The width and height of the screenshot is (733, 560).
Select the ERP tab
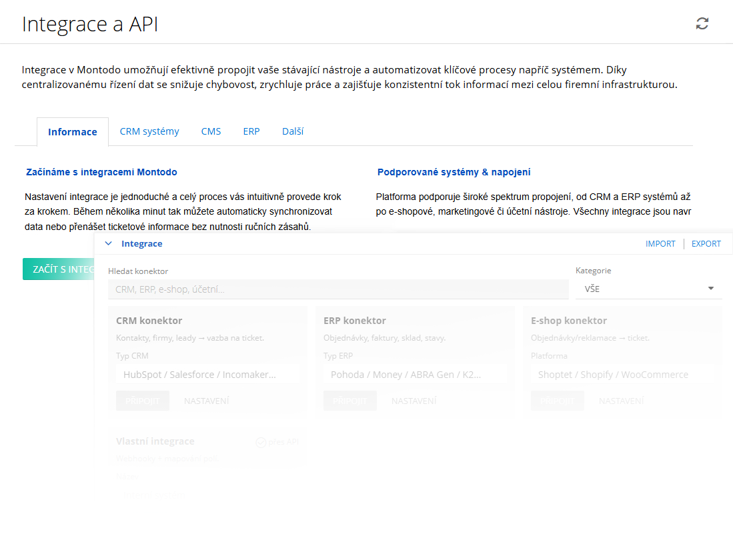pos(251,131)
